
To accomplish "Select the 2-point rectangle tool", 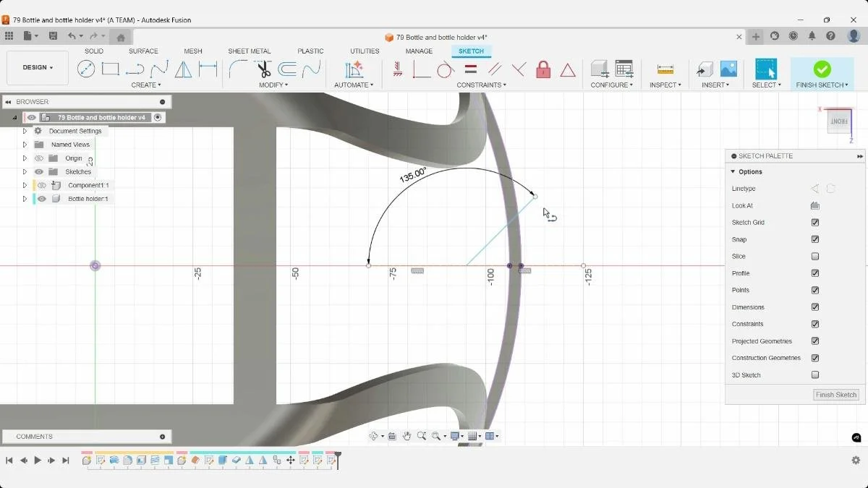I will point(111,69).
